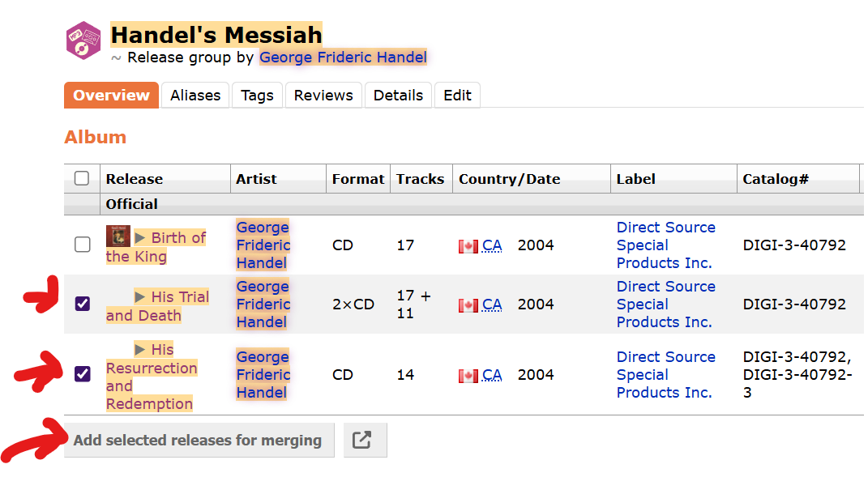The image size is (868, 477).
Task: Uncheck His Resurrection and Redemption checkbox
Action: [82, 374]
